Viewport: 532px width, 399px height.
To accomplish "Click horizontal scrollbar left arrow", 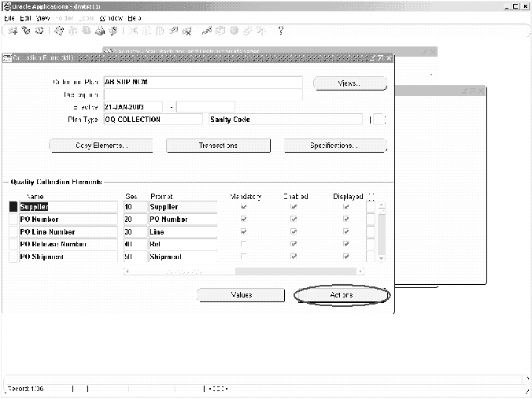I will [127, 271].
